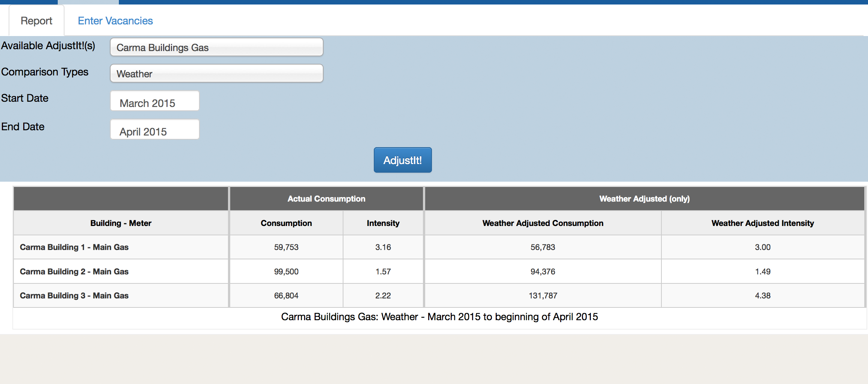Click the Carma Buildings Gas table caption
This screenshot has width=868, height=384.
tap(439, 317)
